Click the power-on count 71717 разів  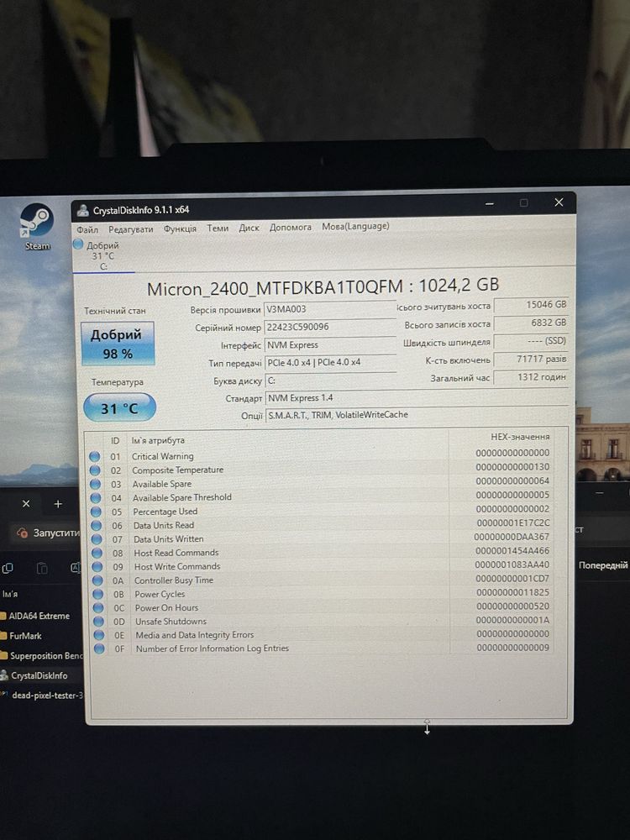[x=531, y=360]
